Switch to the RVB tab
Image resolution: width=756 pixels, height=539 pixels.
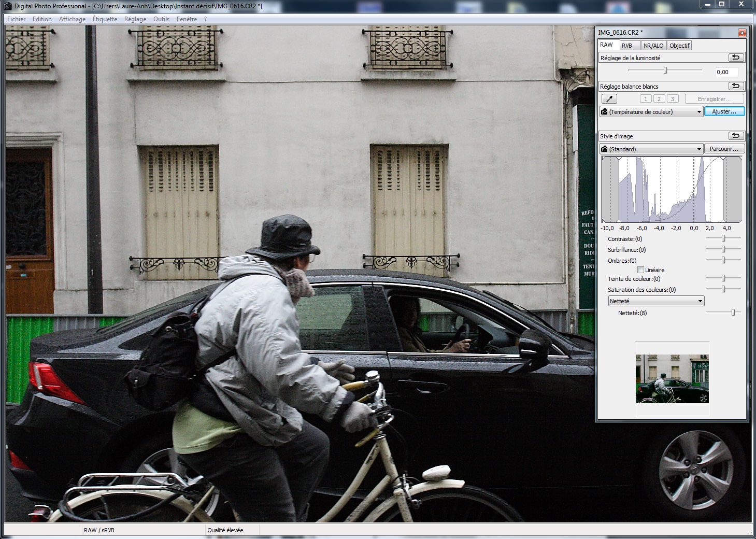coord(630,46)
